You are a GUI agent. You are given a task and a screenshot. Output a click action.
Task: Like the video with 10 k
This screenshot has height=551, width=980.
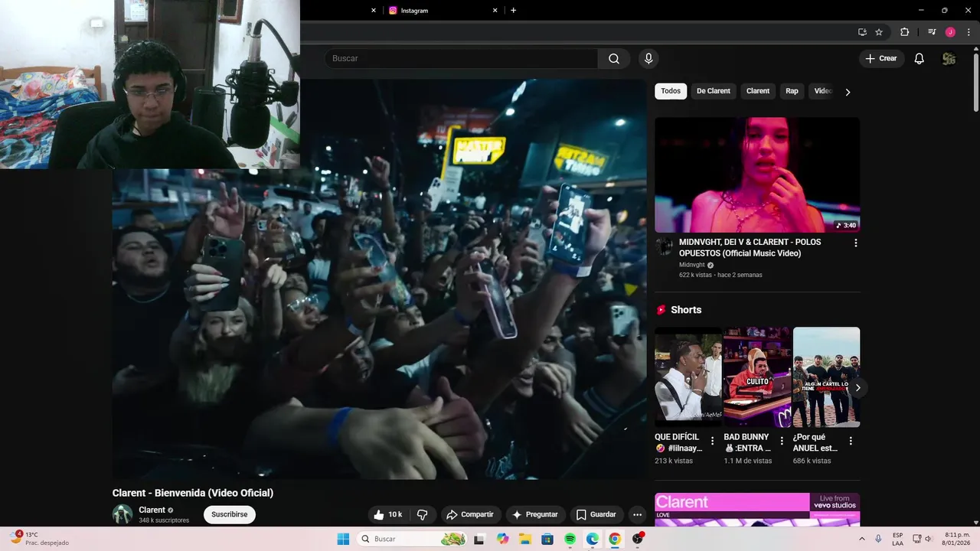pyautogui.click(x=388, y=515)
